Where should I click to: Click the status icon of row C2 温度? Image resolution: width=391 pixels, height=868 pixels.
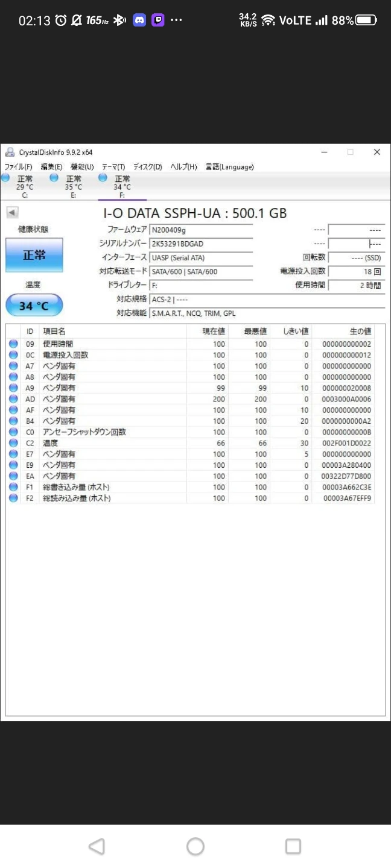coord(13,443)
